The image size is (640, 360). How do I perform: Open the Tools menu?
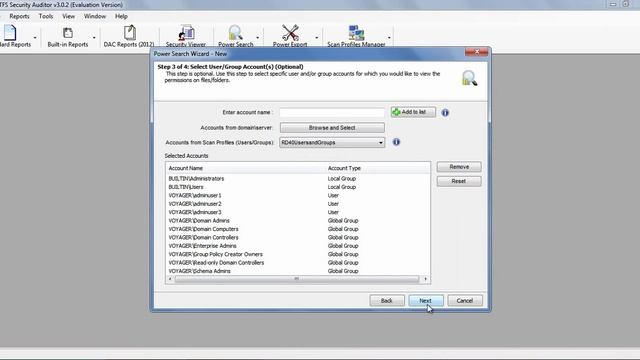(46, 16)
